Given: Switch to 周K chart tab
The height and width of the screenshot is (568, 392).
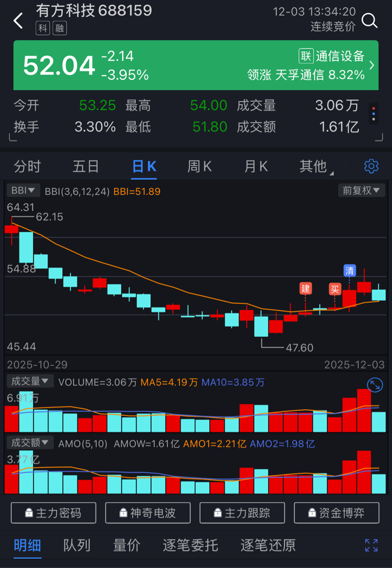Looking at the screenshot, I should coord(200,167).
